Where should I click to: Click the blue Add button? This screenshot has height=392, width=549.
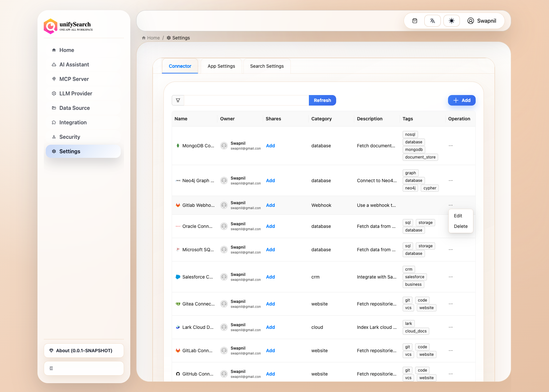462,100
